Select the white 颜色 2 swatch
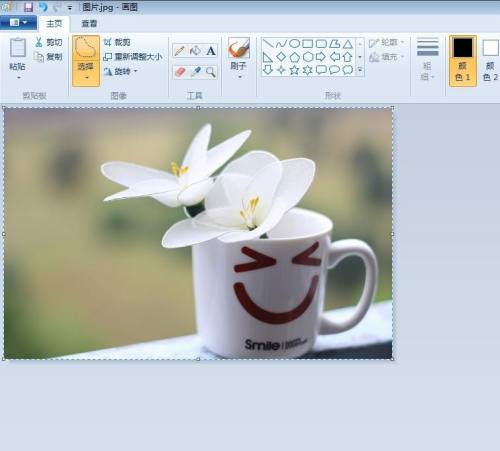This screenshot has height=451, width=500. coord(490,61)
